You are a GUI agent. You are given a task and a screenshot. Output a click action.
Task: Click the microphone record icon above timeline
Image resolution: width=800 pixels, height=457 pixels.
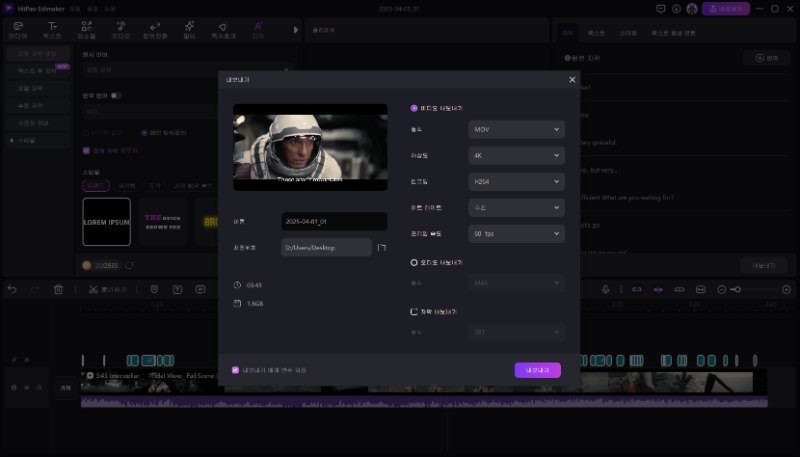[606, 289]
